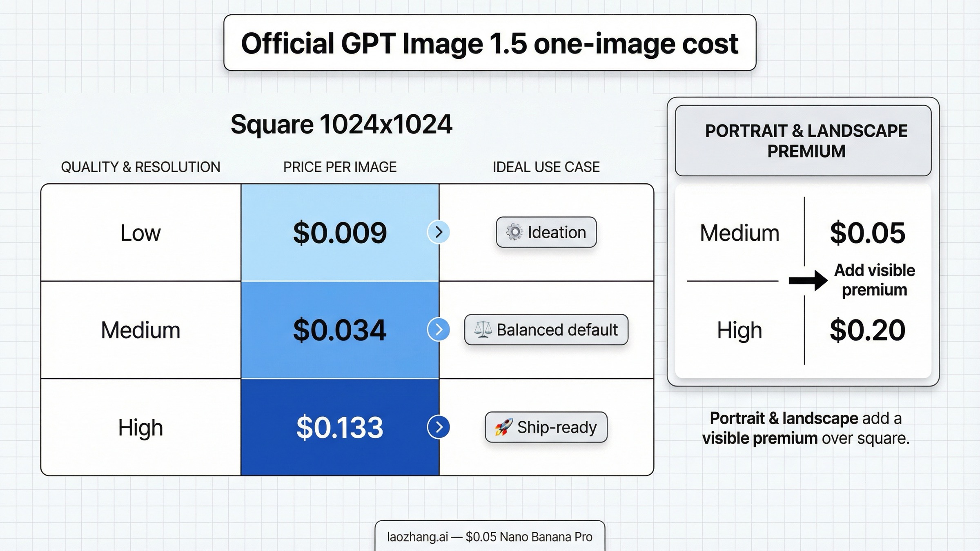Click the Ship-ready pill button

(x=545, y=427)
